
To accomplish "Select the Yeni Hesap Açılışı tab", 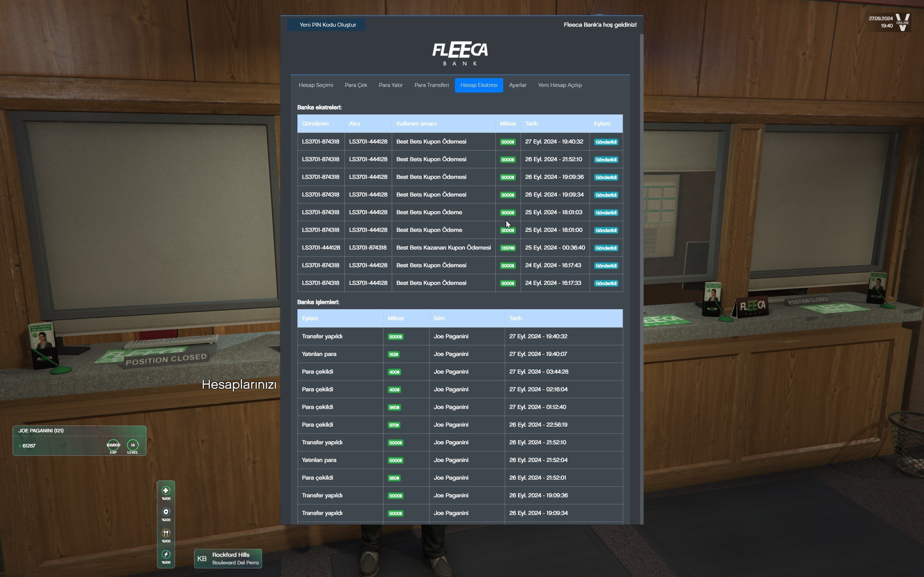I will [x=560, y=85].
